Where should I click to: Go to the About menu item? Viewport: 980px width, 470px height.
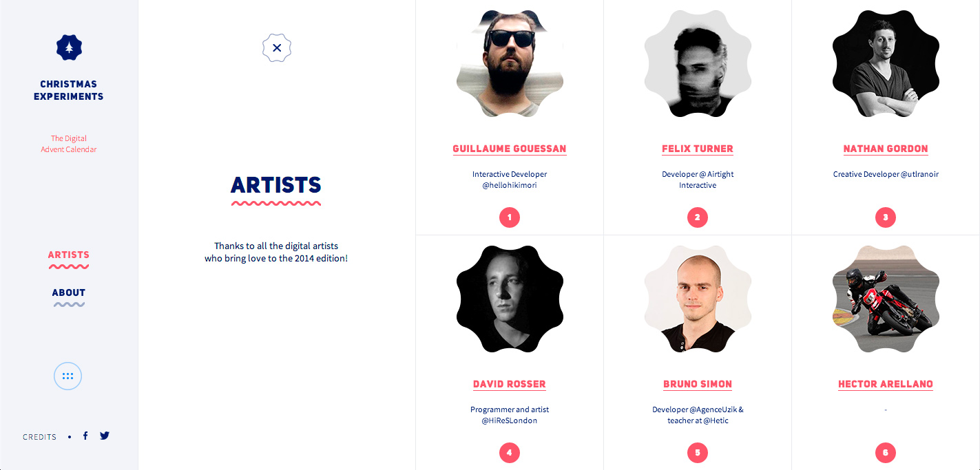click(69, 292)
